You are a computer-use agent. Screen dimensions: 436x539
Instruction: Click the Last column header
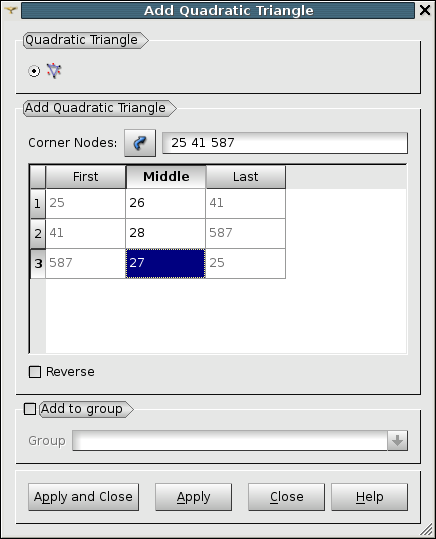246,177
